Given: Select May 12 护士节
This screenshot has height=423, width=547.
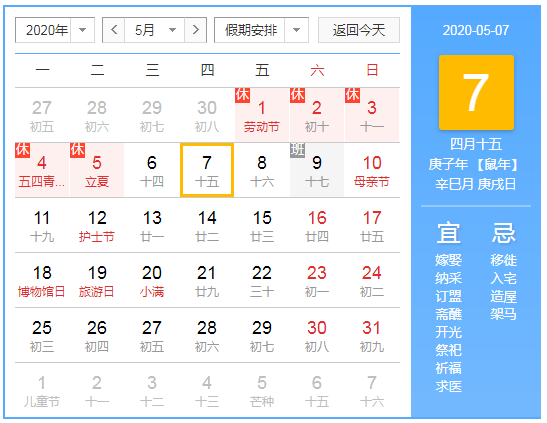Looking at the screenshot, I should point(97,225).
